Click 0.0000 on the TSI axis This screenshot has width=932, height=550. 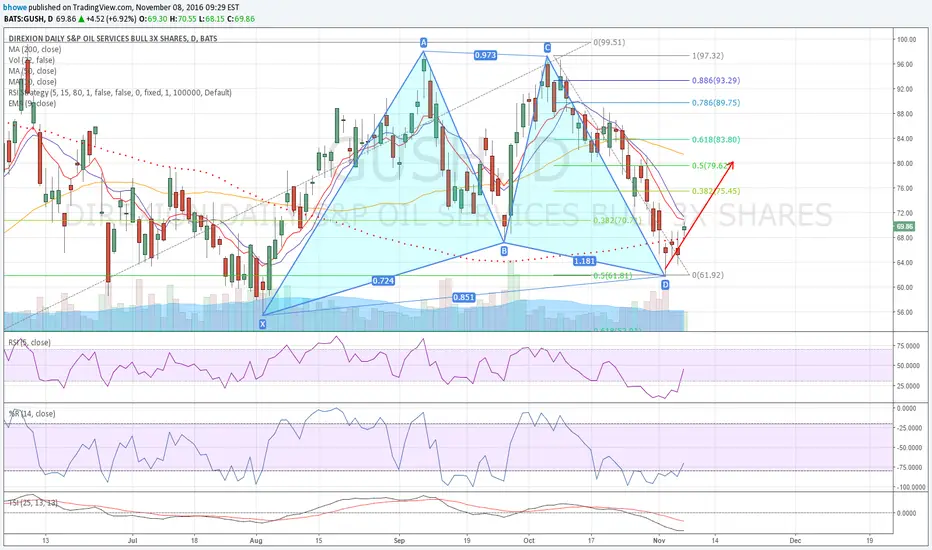(906, 513)
